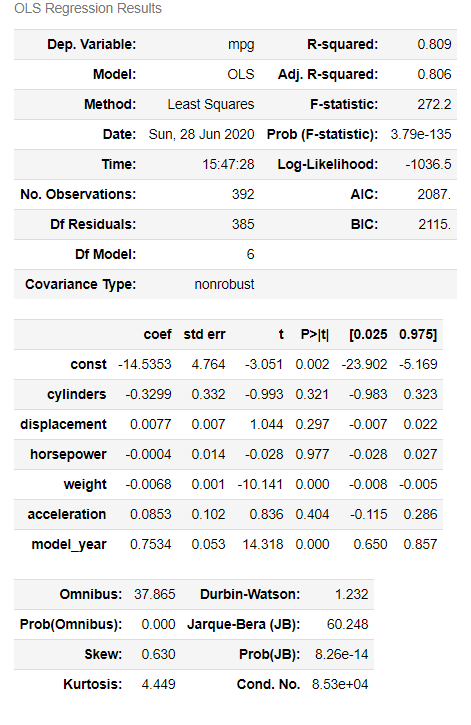Screen dimensions: 471x725
Task: Click the P>|t| column header
Action: point(315,334)
